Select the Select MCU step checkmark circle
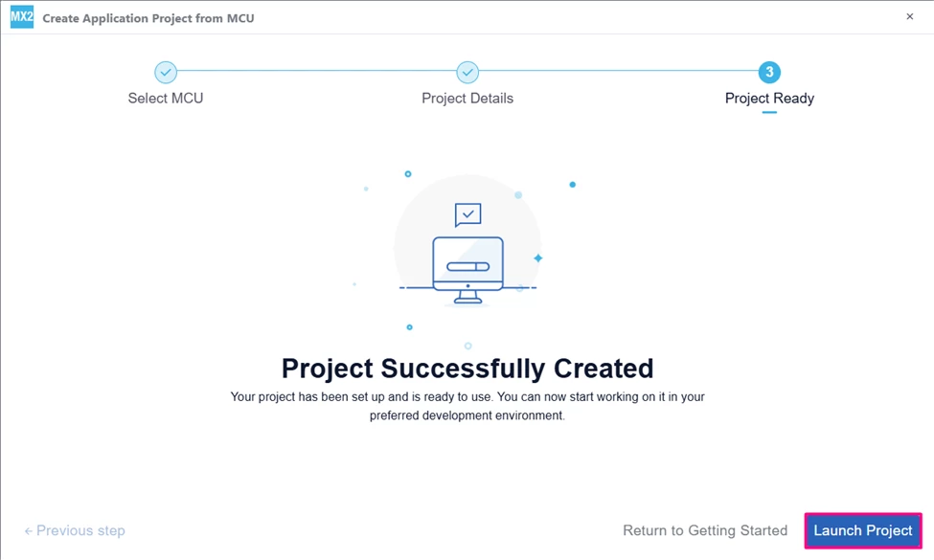Screen dimensions: 934x560 coord(166,72)
